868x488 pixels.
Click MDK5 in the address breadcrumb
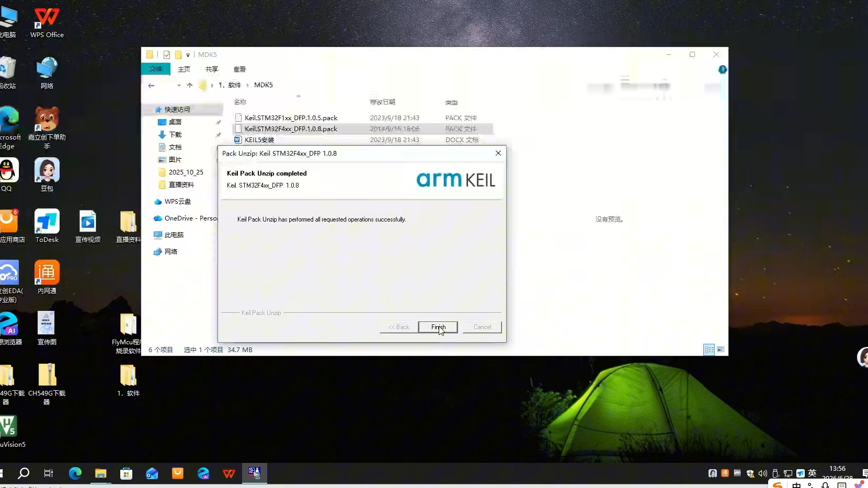coord(263,85)
